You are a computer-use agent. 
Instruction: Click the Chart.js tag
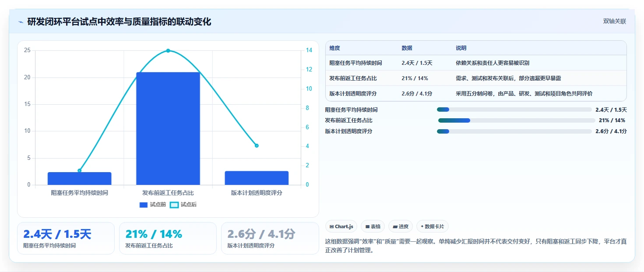(341, 226)
